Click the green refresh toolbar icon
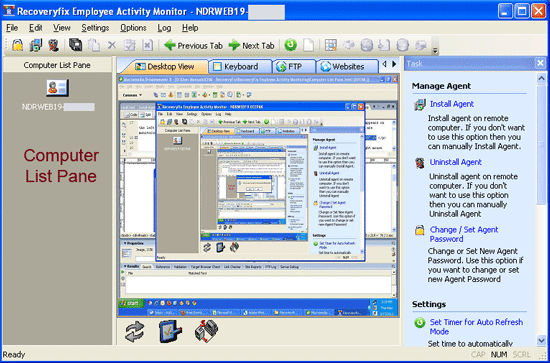Image resolution: width=550 pixels, height=363 pixels. click(x=290, y=45)
